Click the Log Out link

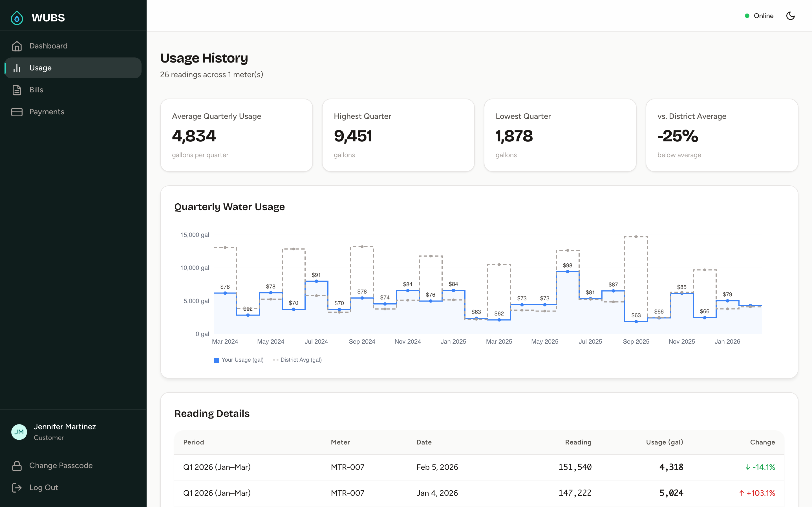coord(43,488)
